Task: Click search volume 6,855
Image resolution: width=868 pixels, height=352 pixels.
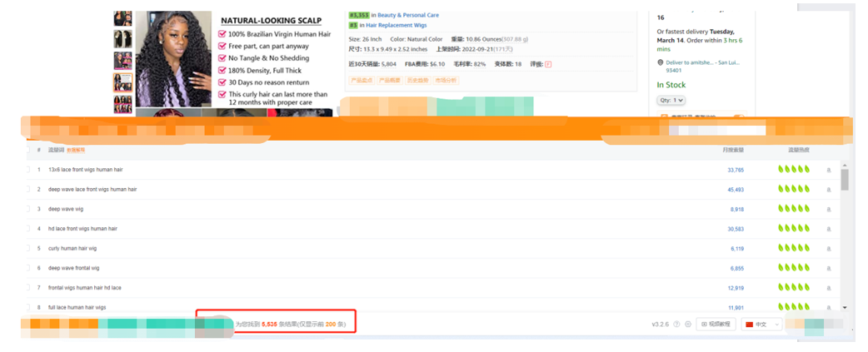Action: [x=737, y=269]
